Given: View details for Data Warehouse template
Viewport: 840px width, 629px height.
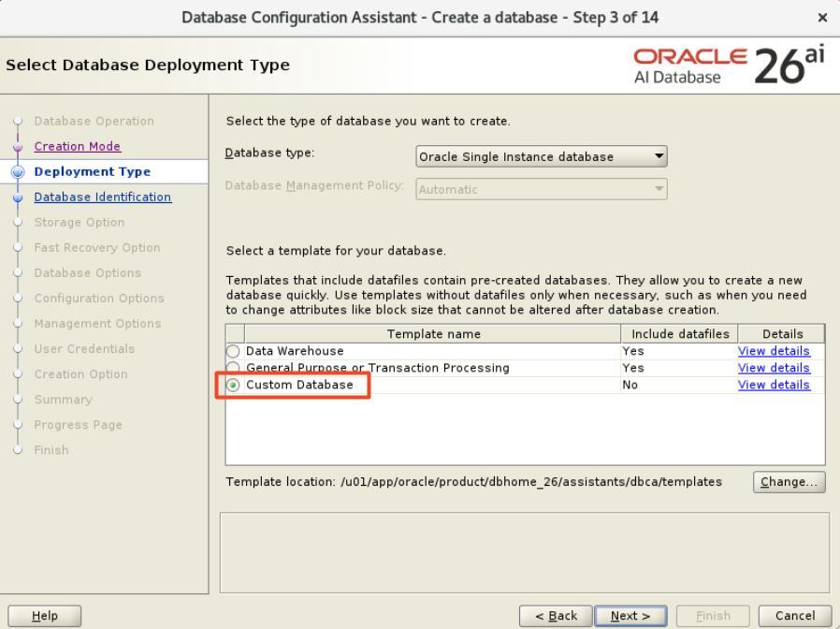Looking at the screenshot, I should click(774, 352).
